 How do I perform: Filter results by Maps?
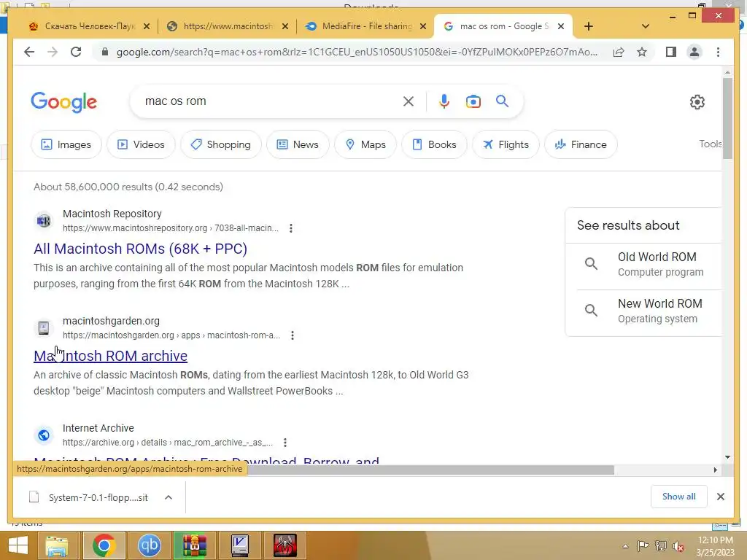click(x=365, y=144)
